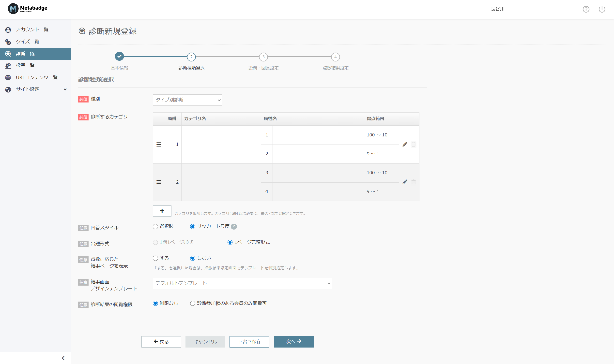Click the power logout icon in header
Image resolution: width=614 pixels, height=364 pixels.
click(x=602, y=9)
